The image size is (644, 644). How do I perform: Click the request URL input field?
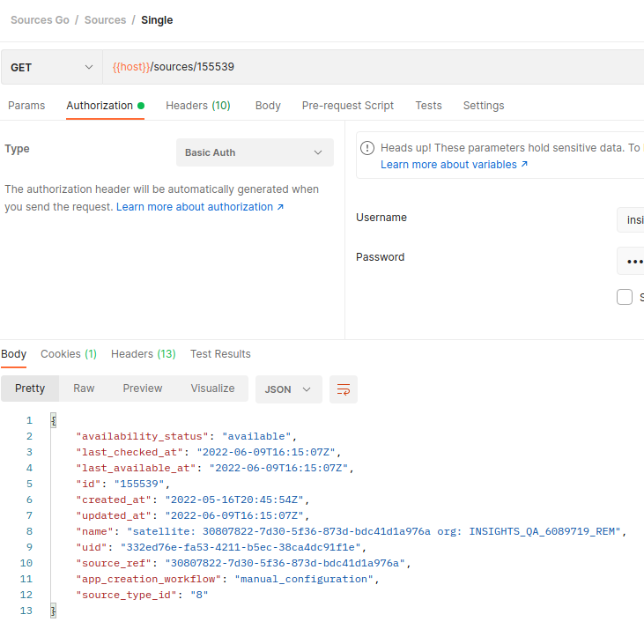(x=370, y=67)
